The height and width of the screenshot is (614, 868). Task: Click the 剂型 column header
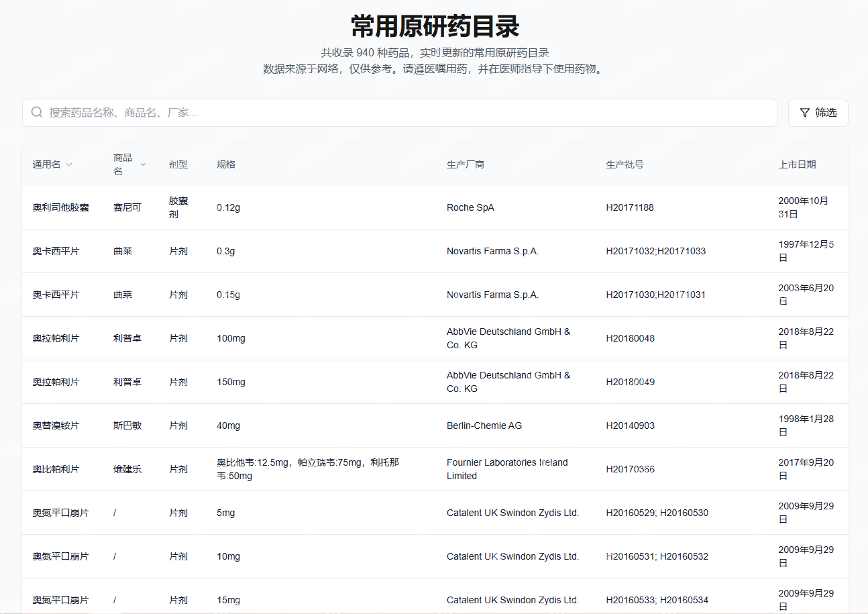(178, 164)
